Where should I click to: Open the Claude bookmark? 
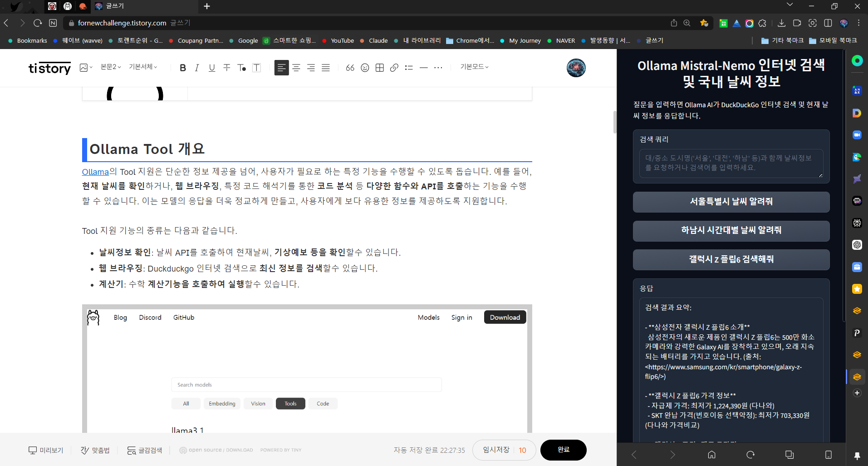[x=374, y=40]
